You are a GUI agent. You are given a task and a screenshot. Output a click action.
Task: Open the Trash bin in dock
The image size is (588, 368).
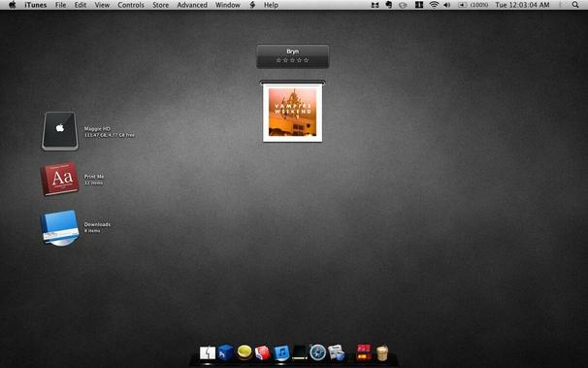tap(381, 353)
